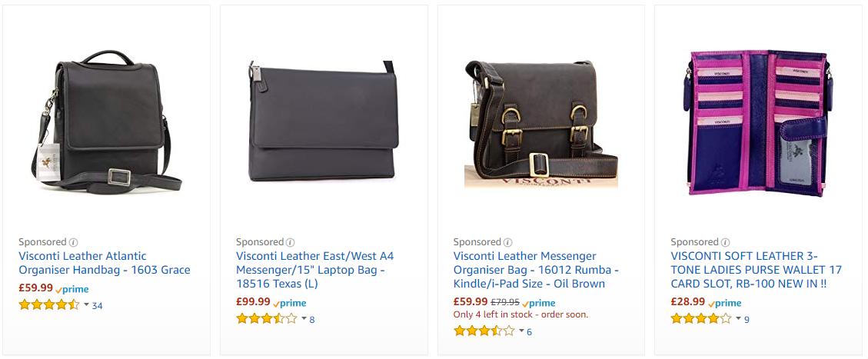
Task: Open Visconti East/West A4 Messenger Laptop Bag link
Action: 315,271
